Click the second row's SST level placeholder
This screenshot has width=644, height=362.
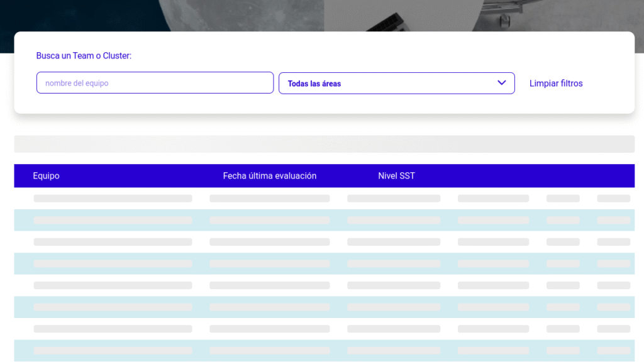394,221
